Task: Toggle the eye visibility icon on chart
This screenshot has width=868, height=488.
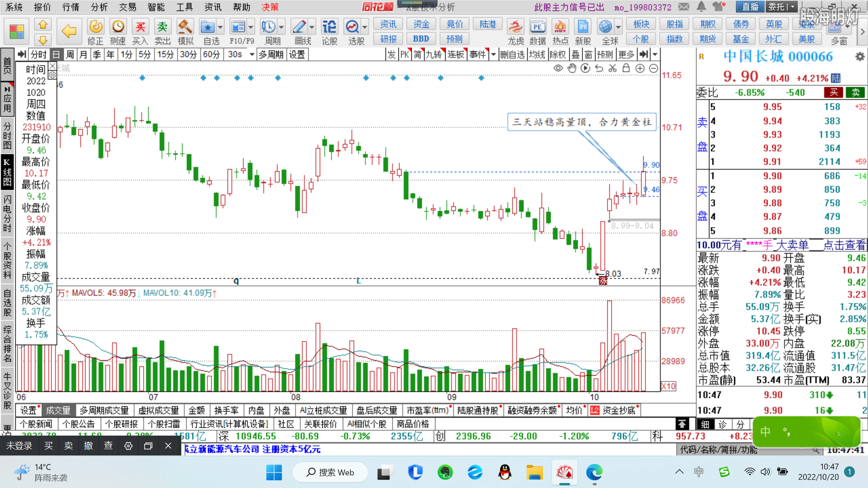Action: tap(558, 68)
